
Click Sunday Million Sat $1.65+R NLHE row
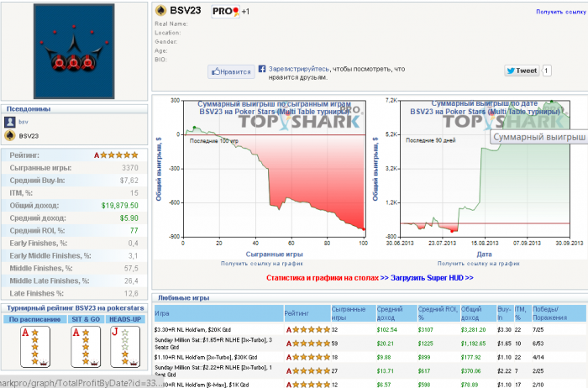[x=370, y=343]
